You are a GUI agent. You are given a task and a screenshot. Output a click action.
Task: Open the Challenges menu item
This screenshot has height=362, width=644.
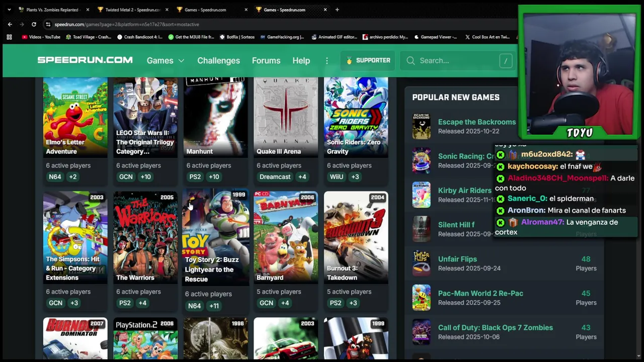(218, 60)
